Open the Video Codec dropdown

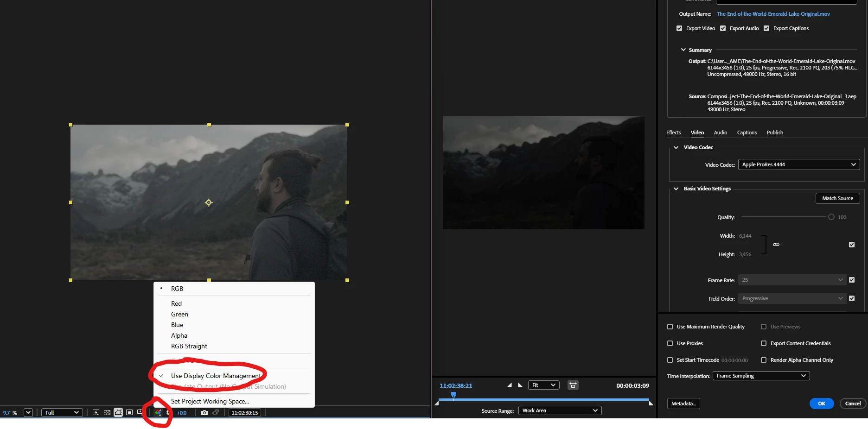799,164
